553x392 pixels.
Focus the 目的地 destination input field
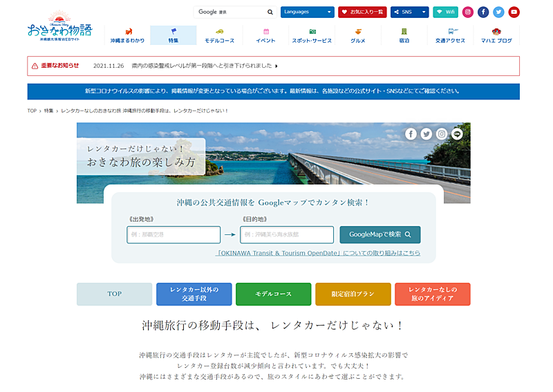point(287,234)
